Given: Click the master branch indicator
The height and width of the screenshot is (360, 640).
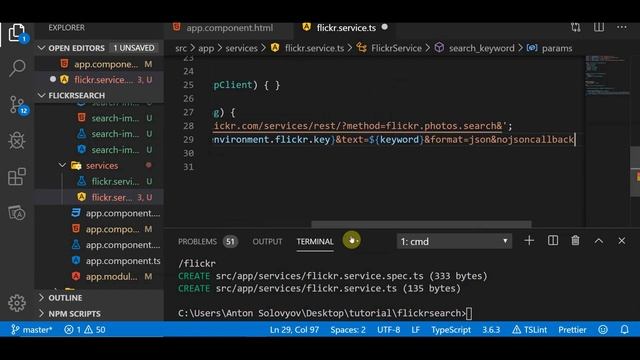Looking at the screenshot, I should pyautogui.click(x=32, y=330).
